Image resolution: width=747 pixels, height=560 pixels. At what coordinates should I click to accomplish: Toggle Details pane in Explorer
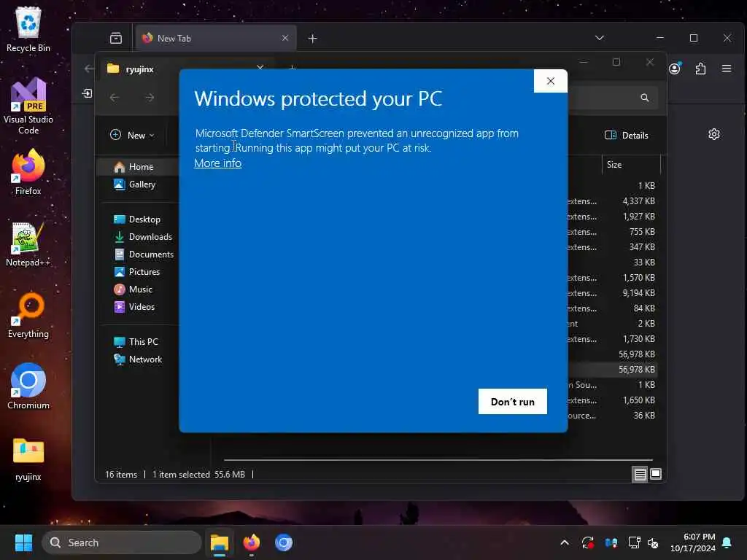click(626, 135)
